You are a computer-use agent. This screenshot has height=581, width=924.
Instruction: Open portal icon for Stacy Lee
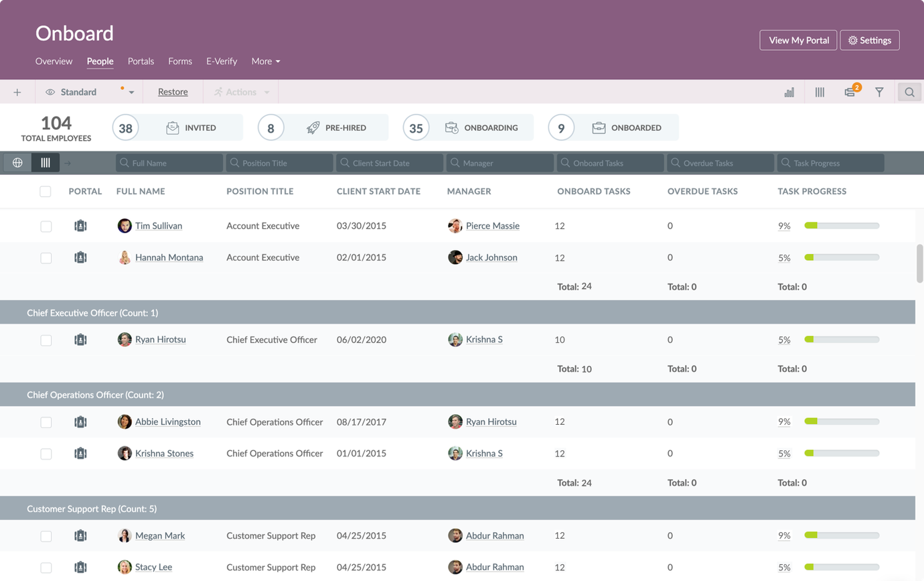coord(80,568)
